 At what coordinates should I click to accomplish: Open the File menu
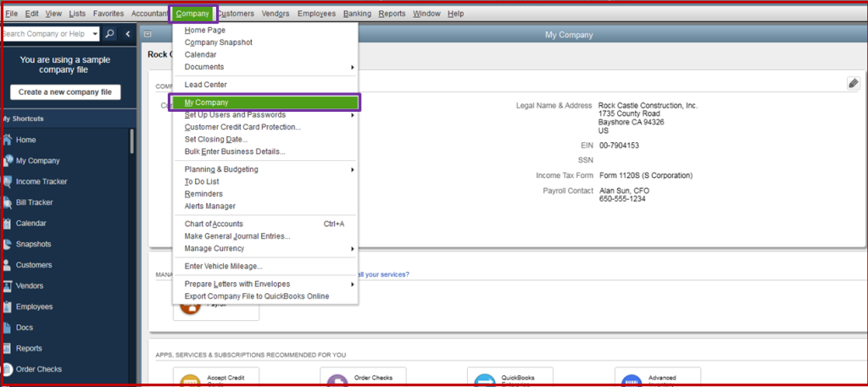coord(11,14)
